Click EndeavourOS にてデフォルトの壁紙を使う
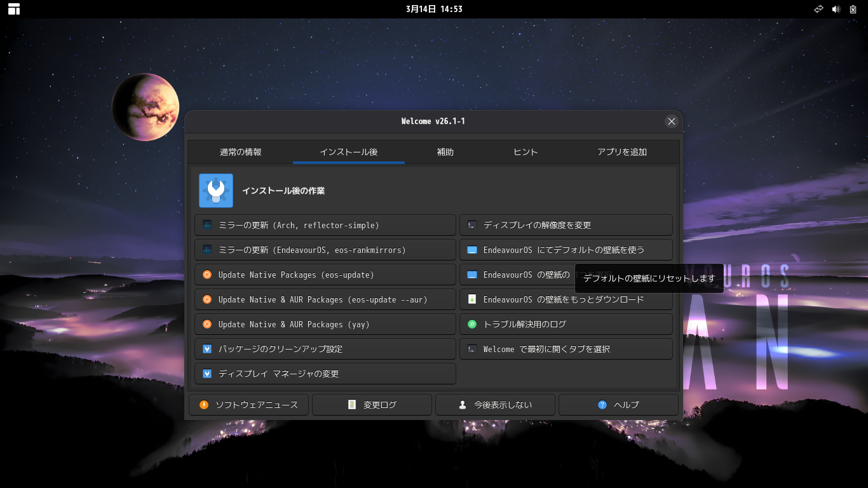868x488 pixels. point(566,250)
